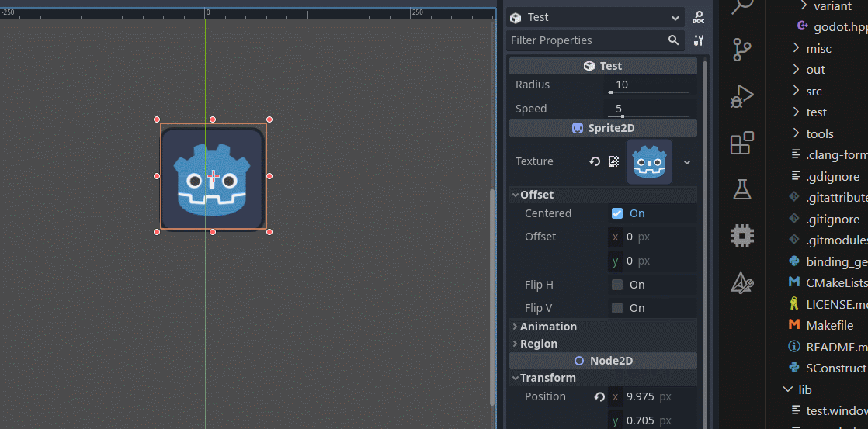Image resolution: width=868 pixels, height=429 pixels.
Task: Enable the Flip V checkbox
Action: (x=617, y=308)
